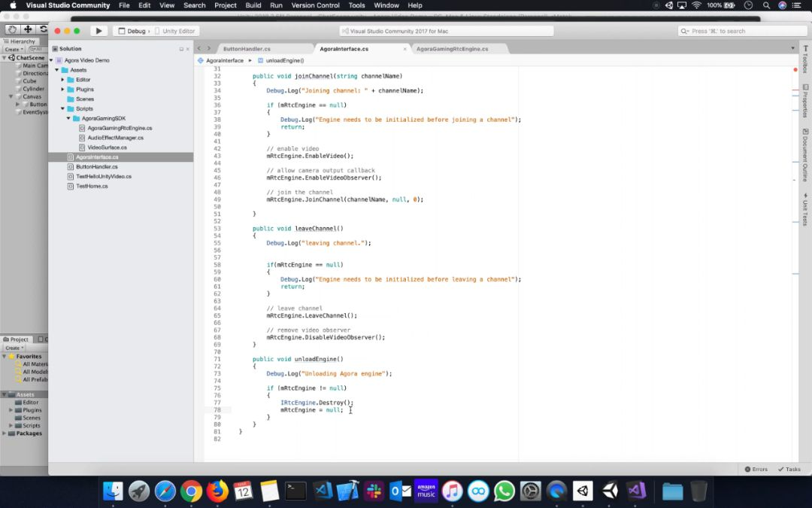
Task: Show the Tasks pad
Action: click(789, 469)
